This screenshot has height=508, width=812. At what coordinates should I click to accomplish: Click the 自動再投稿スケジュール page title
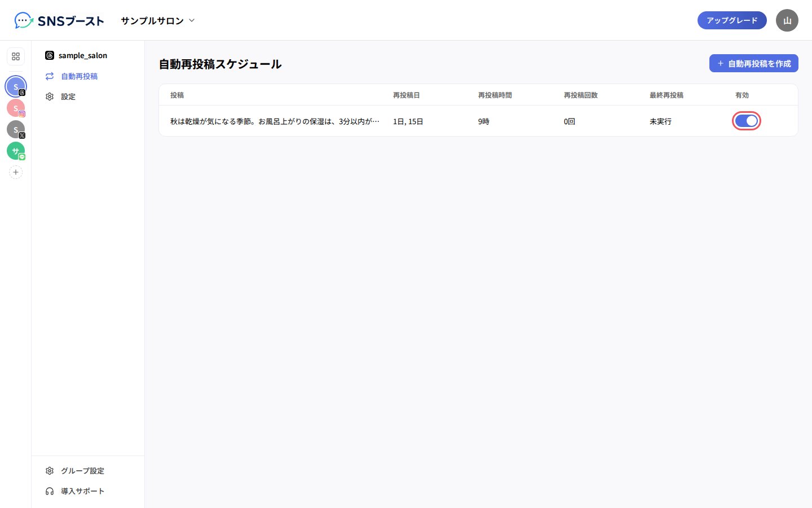(x=220, y=64)
